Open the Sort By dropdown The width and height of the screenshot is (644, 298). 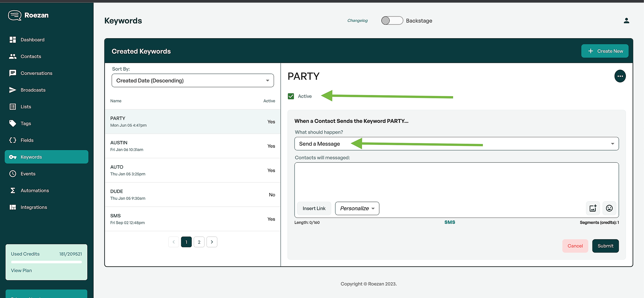pyautogui.click(x=192, y=80)
